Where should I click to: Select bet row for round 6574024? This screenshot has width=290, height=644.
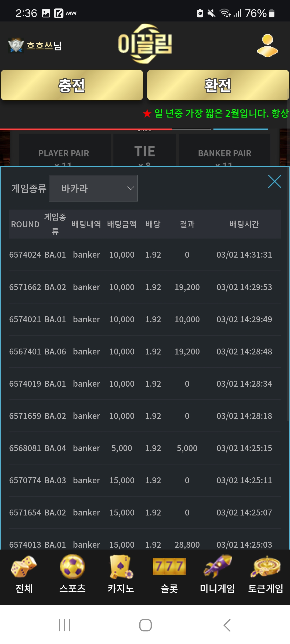(145, 255)
